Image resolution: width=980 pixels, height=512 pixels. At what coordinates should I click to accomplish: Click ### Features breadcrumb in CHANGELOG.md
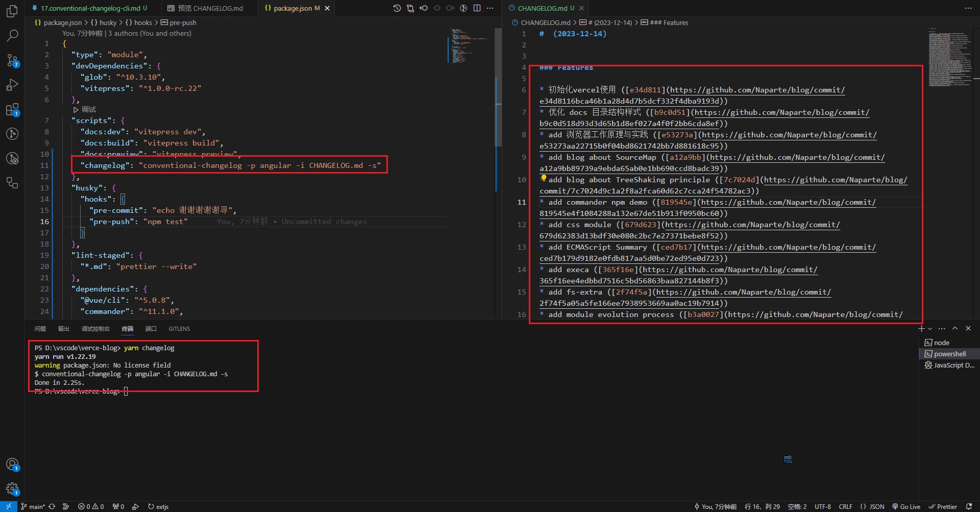click(x=665, y=22)
